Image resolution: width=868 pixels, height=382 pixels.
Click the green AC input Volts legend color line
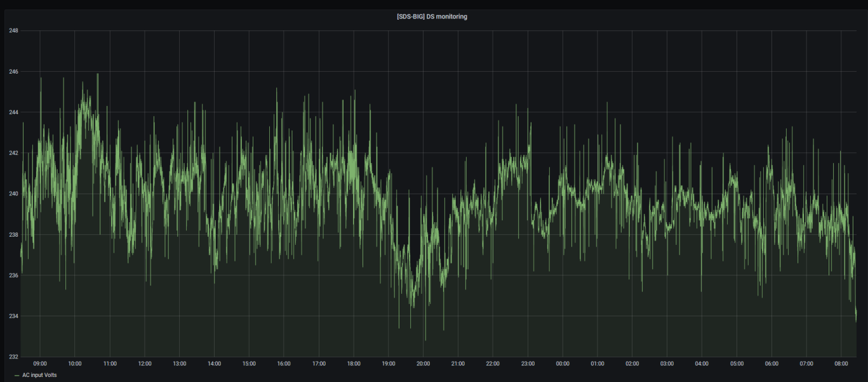17,376
